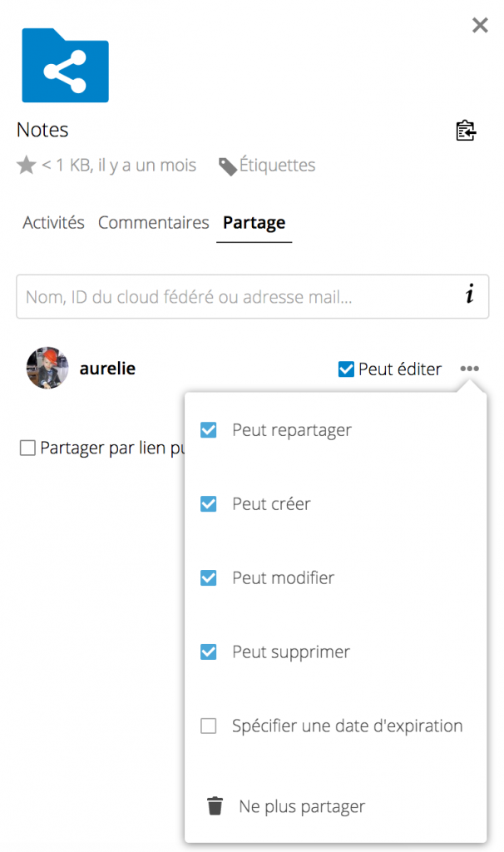Mark Notes as favorite using the star icon
This screenshot has width=504, height=852.
pyautogui.click(x=26, y=165)
